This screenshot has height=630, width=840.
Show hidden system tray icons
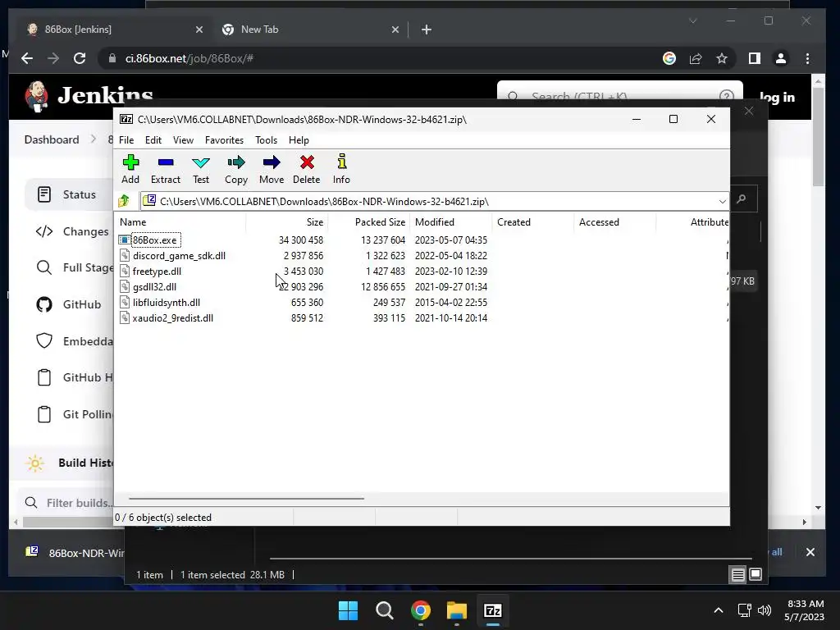point(719,610)
